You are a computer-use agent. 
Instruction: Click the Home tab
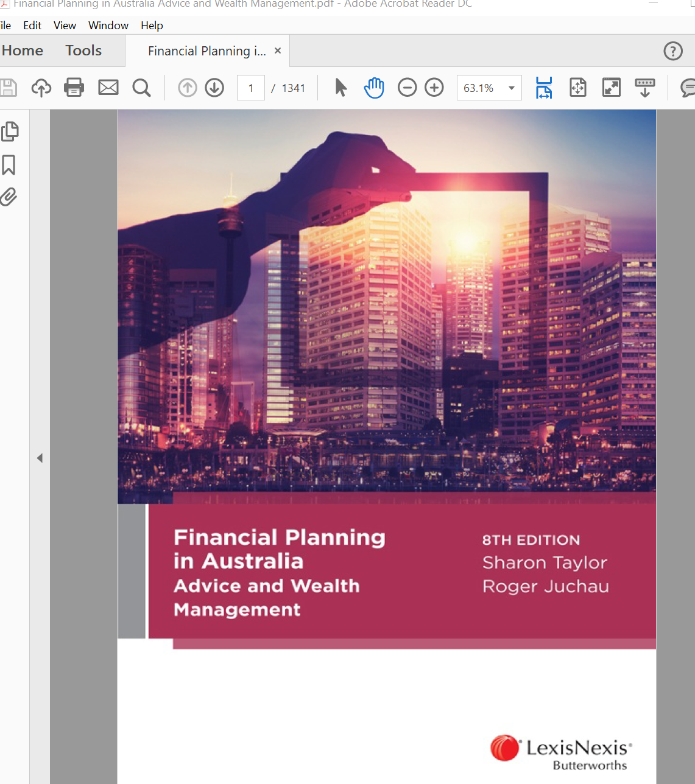click(23, 51)
